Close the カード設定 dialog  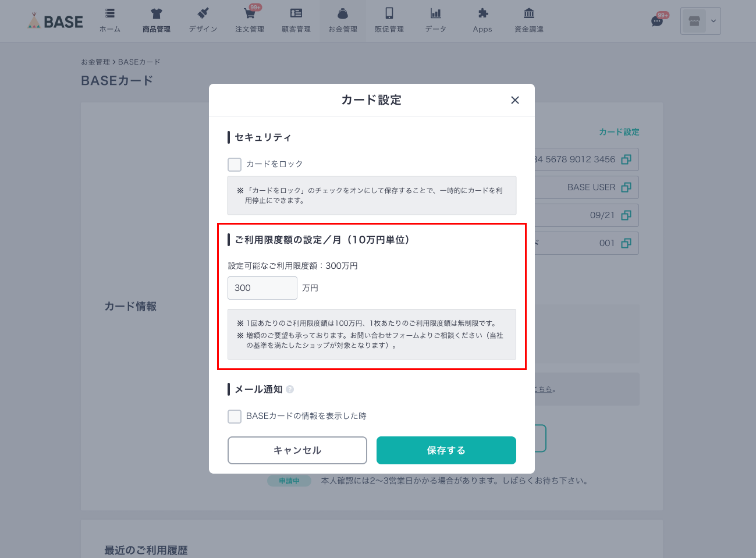[515, 100]
